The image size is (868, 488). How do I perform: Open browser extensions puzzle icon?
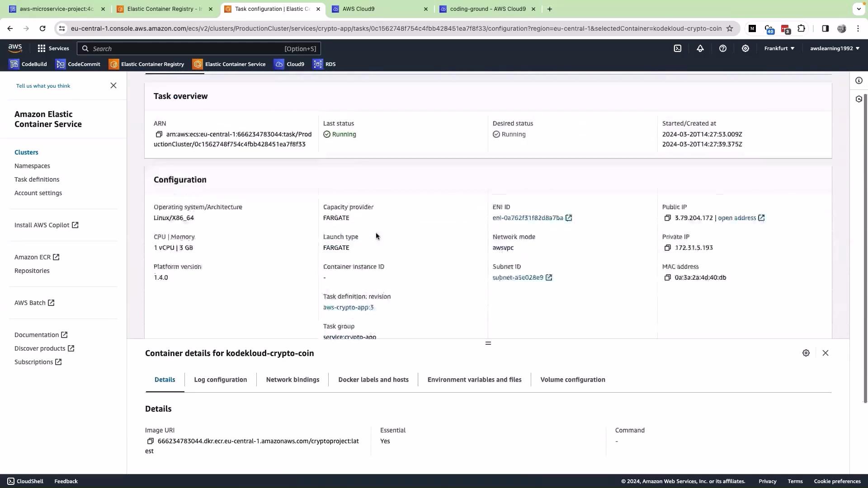[801, 28]
